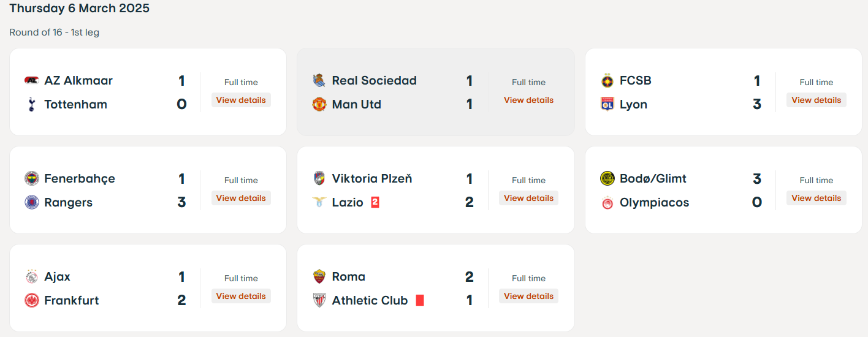Open the Viktoria Plzeň team name link
This screenshot has height=337, width=868.
(x=372, y=178)
